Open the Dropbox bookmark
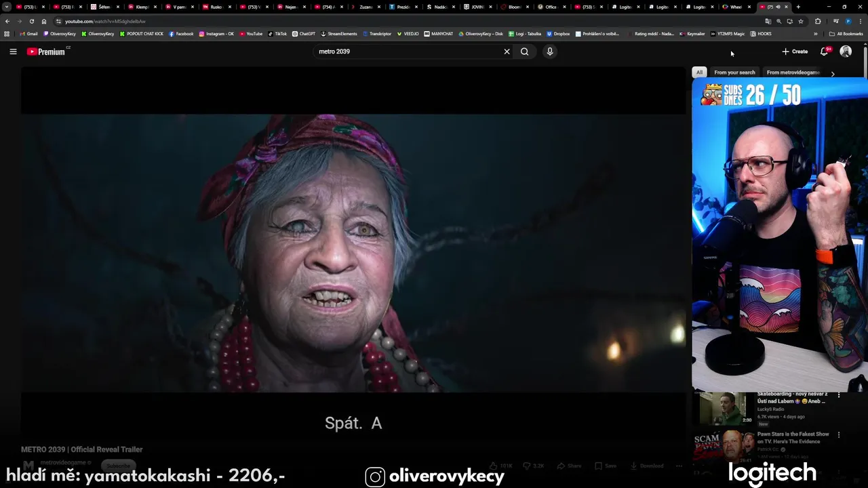Viewport: 868px width, 488px height. pyautogui.click(x=558, y=34)
